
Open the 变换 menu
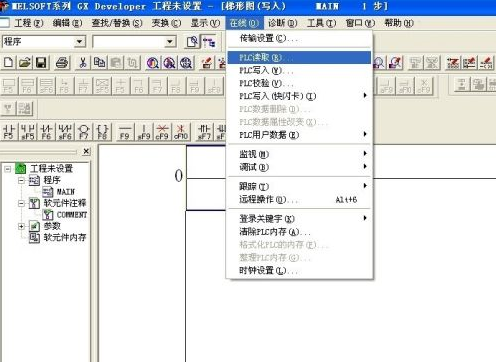[x=166, y=23]
